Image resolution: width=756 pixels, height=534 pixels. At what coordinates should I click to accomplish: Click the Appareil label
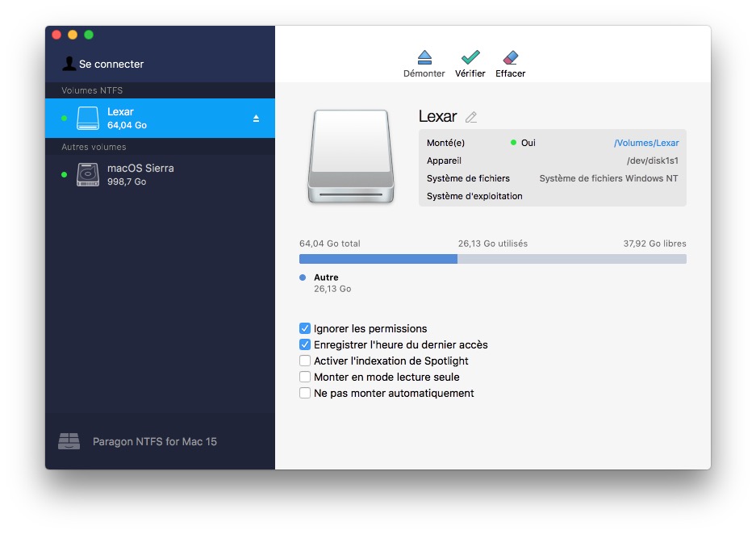point(444,161)
